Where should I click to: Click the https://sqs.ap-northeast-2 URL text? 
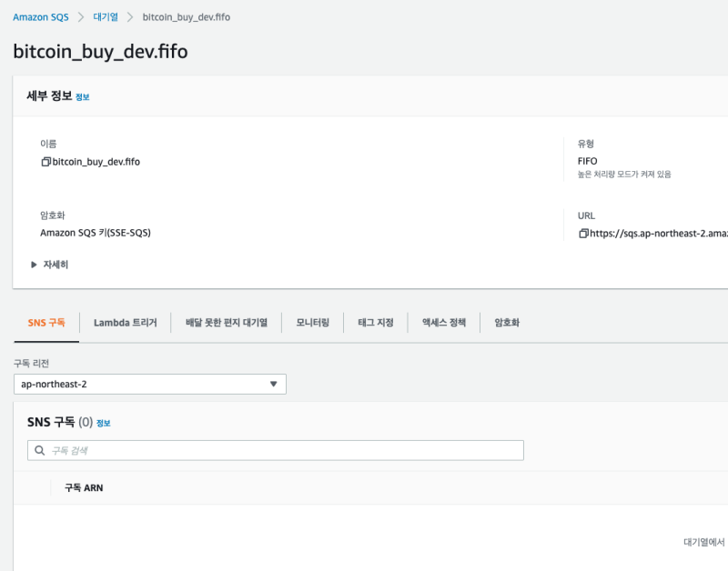pos(659,234)
